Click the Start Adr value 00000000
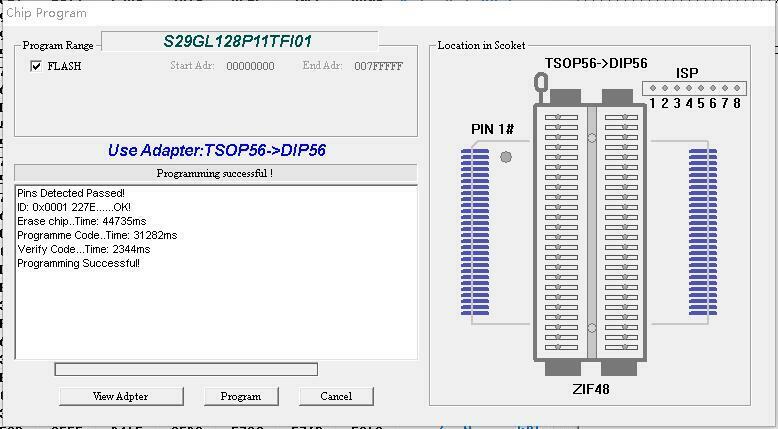Viewport: 778px width, 429px height. point(250,67)
